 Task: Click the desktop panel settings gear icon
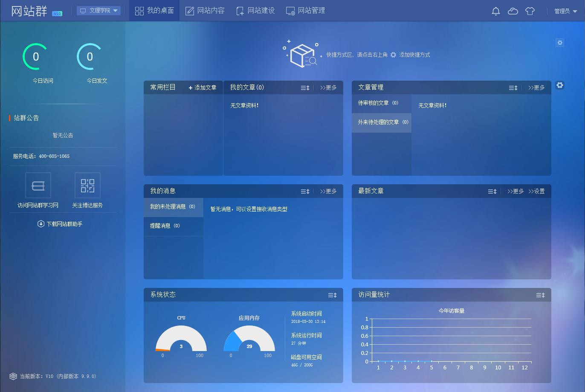[560, 85]
